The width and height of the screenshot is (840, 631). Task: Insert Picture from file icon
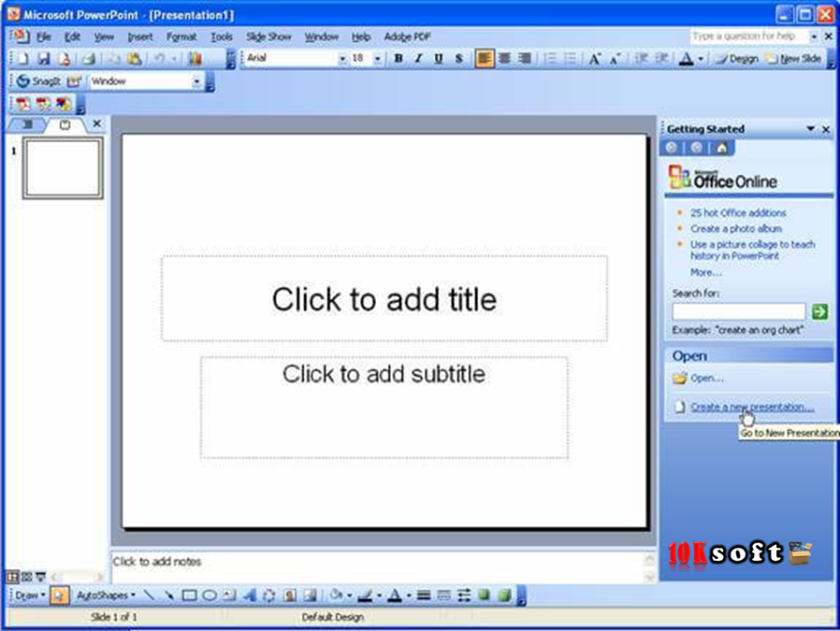coord(311,595)
